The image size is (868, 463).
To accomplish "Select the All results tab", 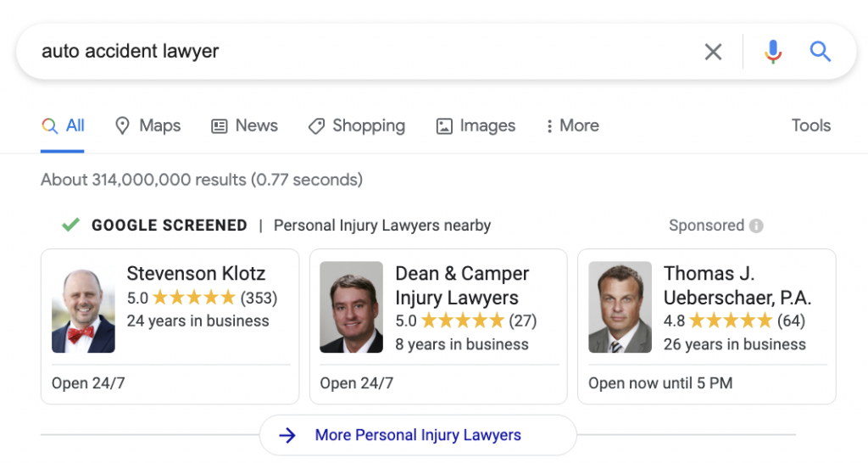I will click(64, 126).
